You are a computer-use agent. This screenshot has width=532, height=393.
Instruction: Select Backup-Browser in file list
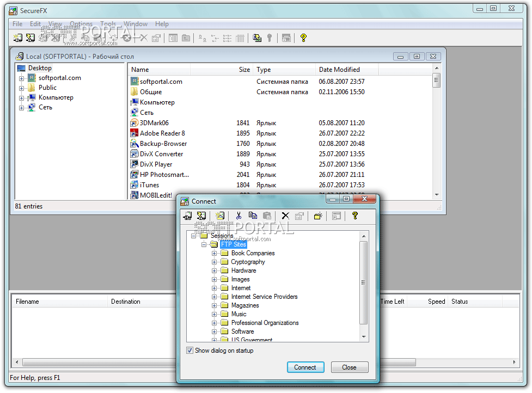click(x=163, y=144)
